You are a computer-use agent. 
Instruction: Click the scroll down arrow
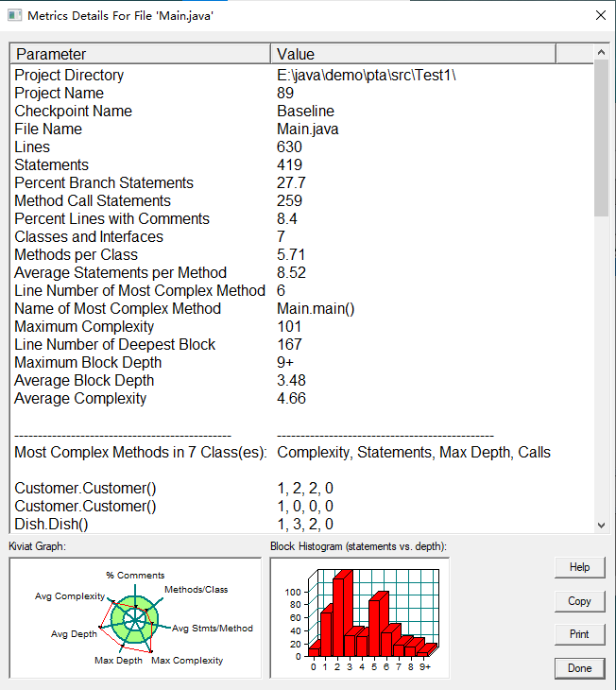coord(601,525)
